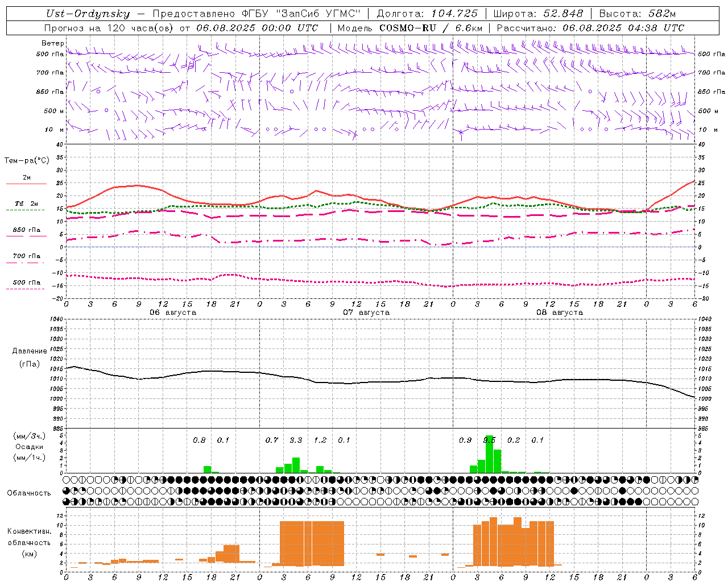
Task: Click the 1.2 precipitation total
Action: [x=320, y=440]
